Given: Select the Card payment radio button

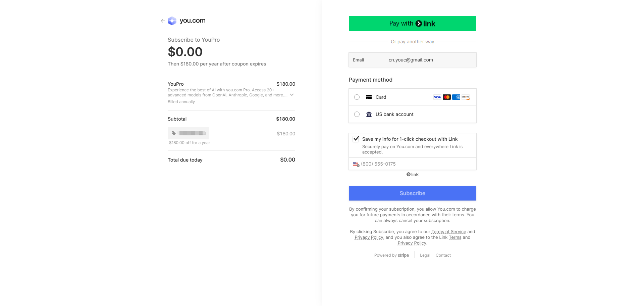Looking at the screenshot, I should tap(357, 97).
